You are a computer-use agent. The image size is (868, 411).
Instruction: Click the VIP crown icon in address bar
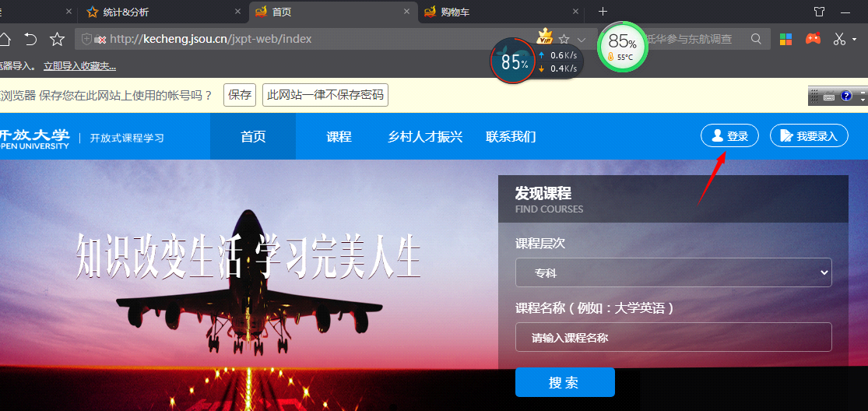tap(545, 37)
